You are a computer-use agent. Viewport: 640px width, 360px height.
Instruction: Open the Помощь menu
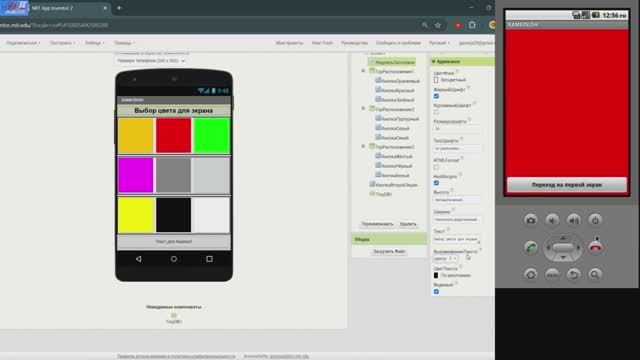point(124,43)
